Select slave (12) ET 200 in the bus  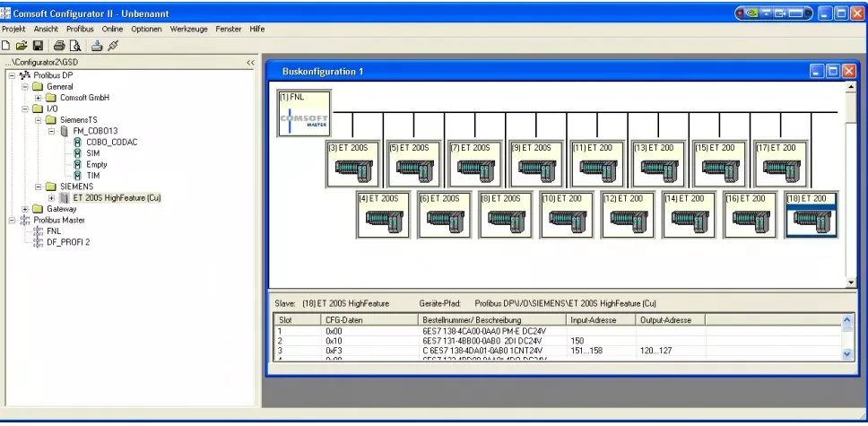628,215
